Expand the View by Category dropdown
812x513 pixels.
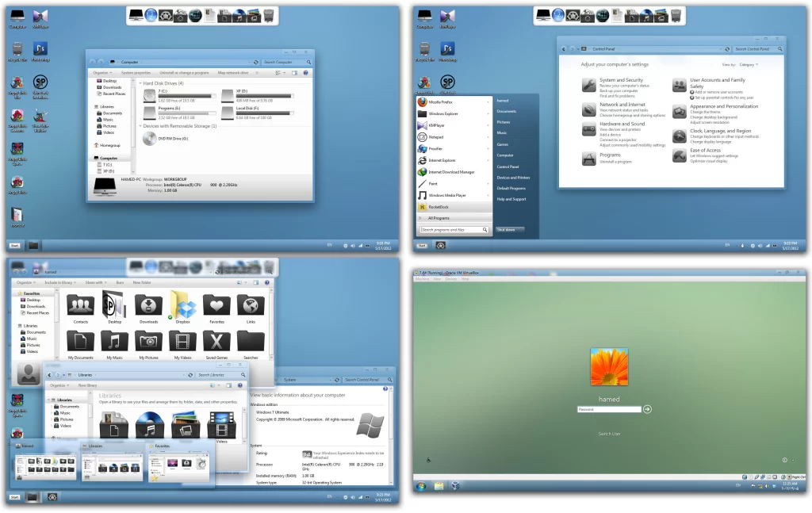(x=748, y=65)
